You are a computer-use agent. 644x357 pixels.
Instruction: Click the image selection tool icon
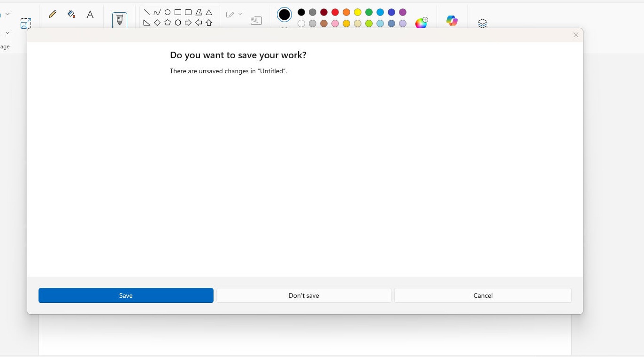[26, 23]
